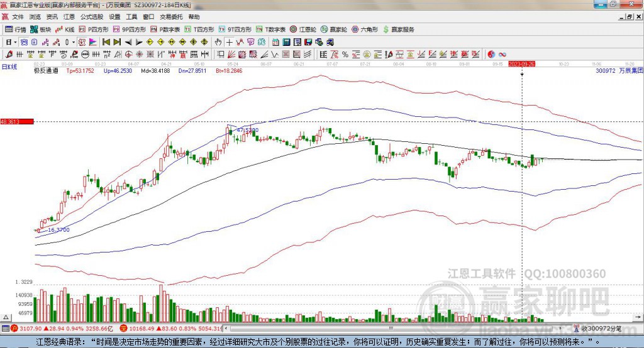Click the percent sign tool icon
This screenshot has height=348, width=644.
345,55
